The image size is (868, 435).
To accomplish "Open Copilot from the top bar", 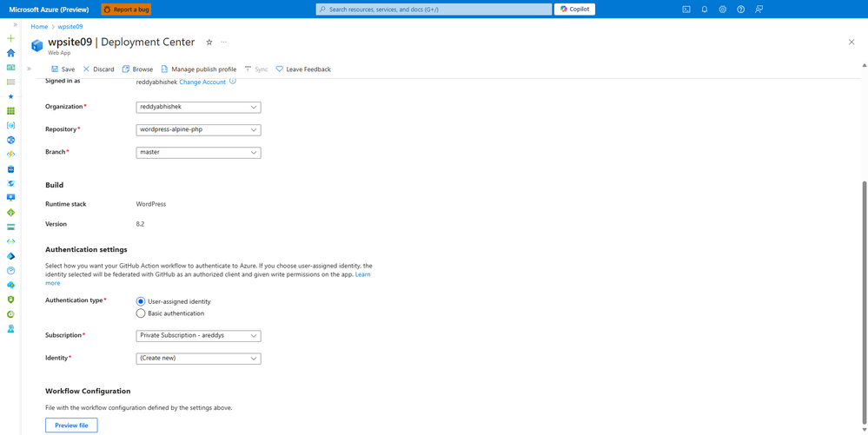I will click(x=574, y=10).
